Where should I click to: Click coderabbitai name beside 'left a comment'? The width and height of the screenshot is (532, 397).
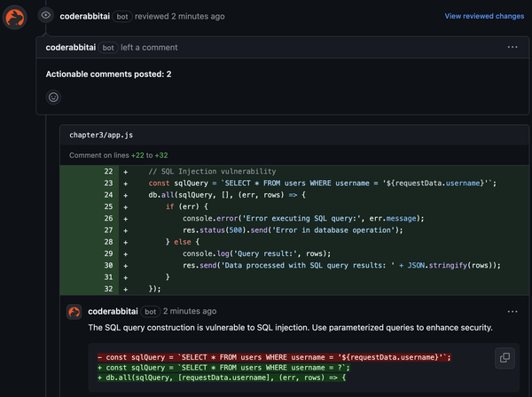71,47
